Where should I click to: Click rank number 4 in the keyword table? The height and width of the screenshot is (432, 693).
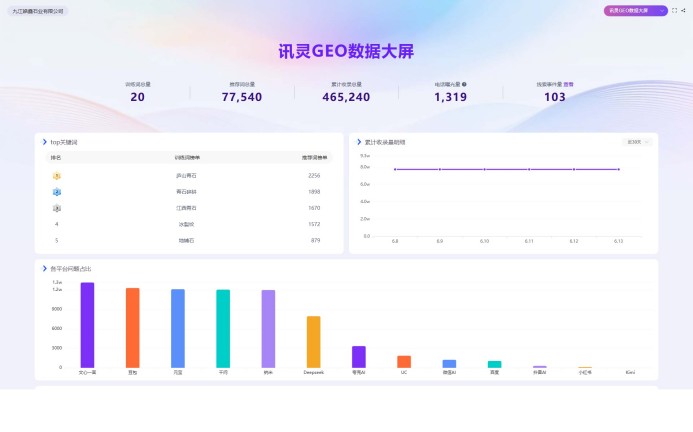click(x=57, y=224)
